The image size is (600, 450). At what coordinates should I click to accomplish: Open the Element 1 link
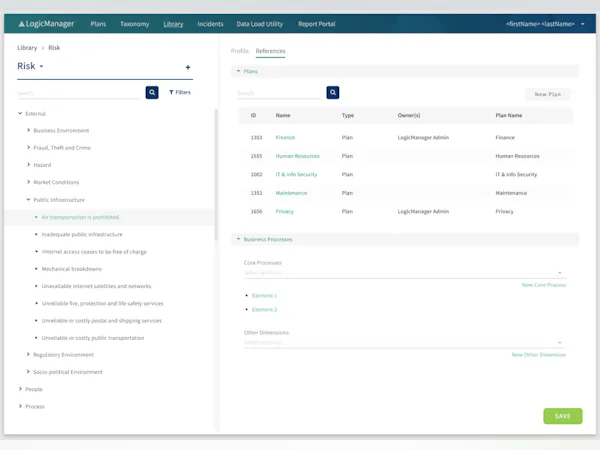tap(264, 295)
